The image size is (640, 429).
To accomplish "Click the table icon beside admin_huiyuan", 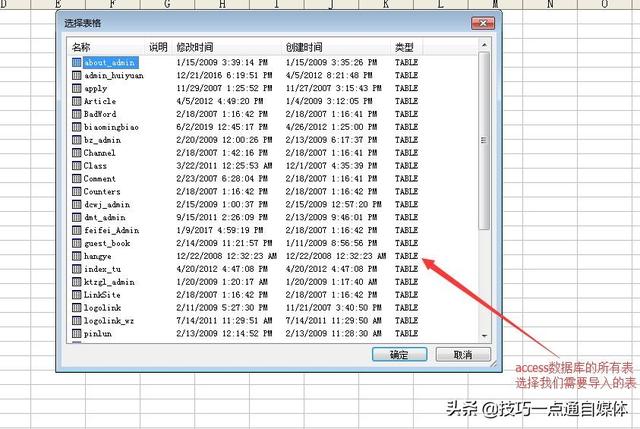I will [76, 75].
